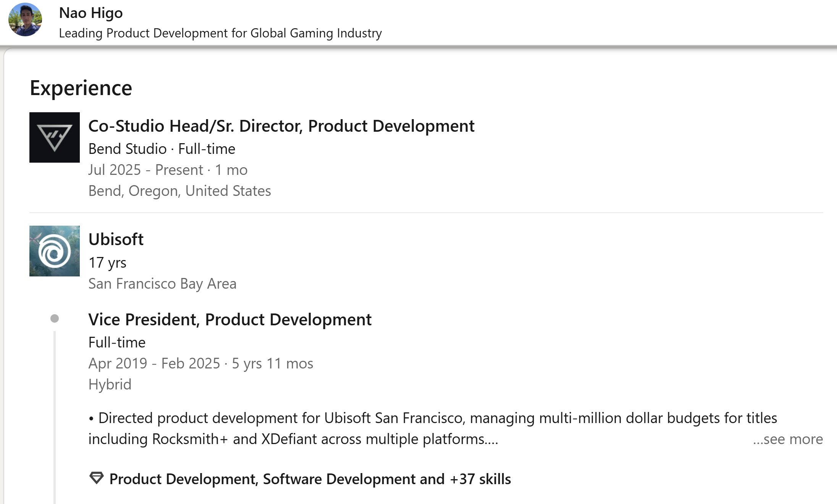
Task: Click the Nao Higo name in header
Action: click(x=91, y=13)
